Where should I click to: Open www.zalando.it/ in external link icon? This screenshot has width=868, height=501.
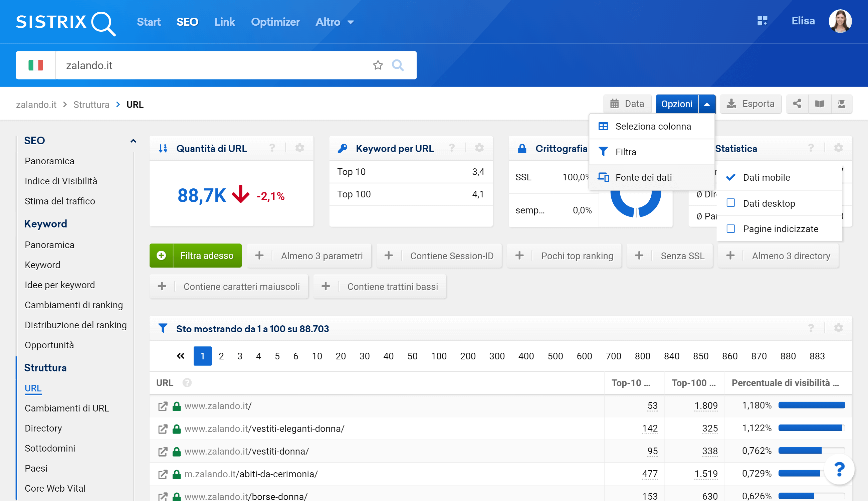[x=163, y=406]
